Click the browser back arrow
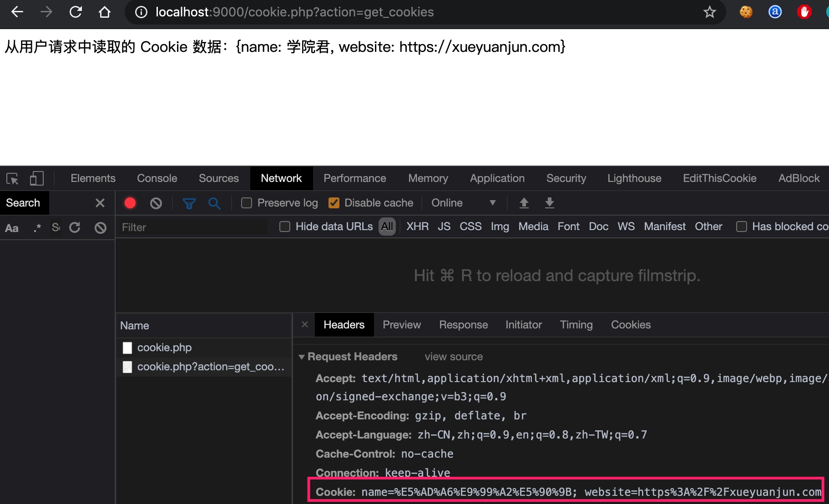This screenshot has height=504, width=829. coord(17,12)
